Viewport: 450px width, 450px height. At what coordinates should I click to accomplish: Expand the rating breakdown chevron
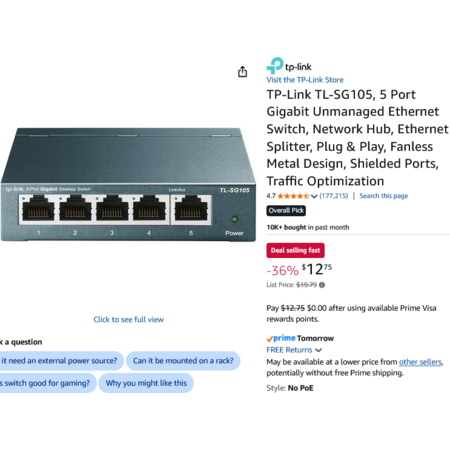(314, 196)
